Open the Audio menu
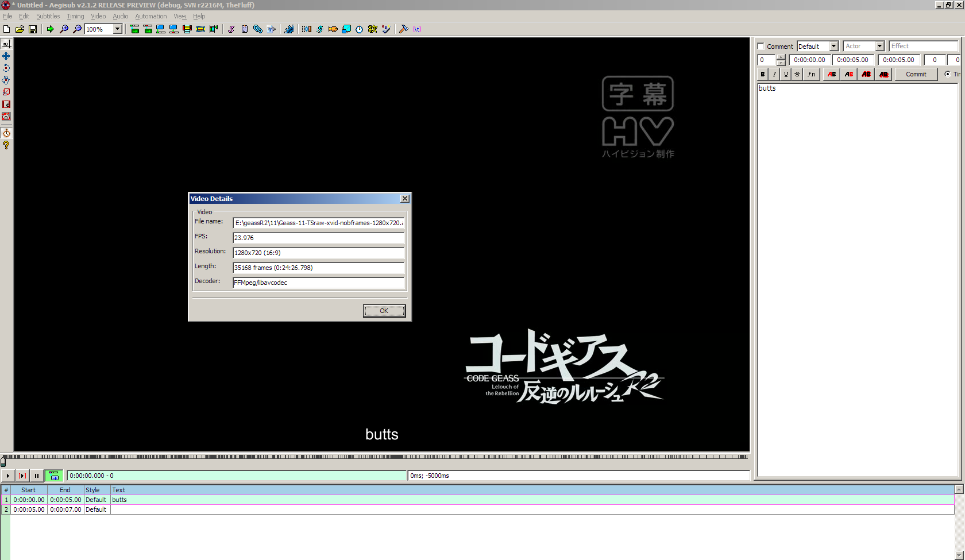This screenshot has width=965, height=560. coord(120,16)
